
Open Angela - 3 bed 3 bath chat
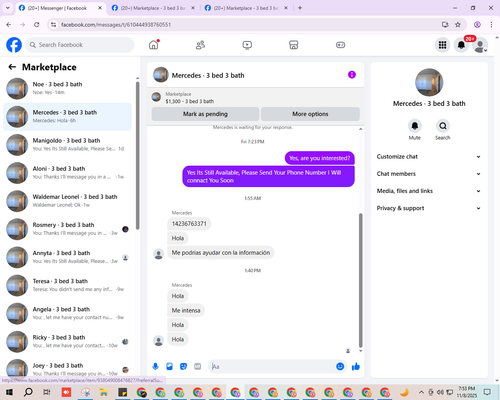pos(67,313)
